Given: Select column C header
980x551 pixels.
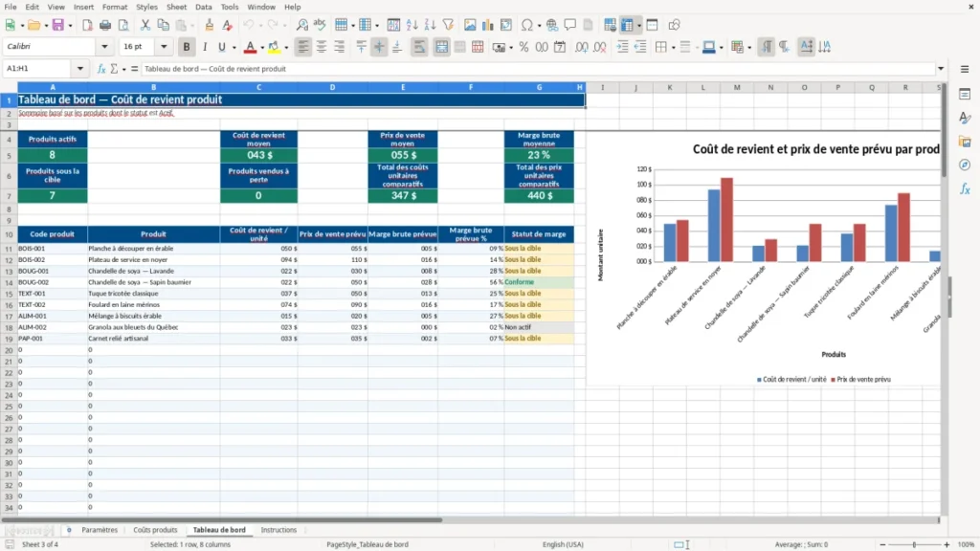Looking at the screenshot, I should (x=258, y=87).
